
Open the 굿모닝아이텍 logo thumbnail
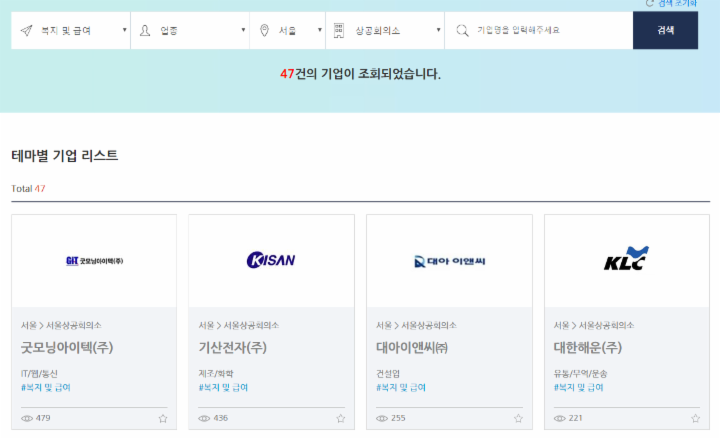[94, 261]
